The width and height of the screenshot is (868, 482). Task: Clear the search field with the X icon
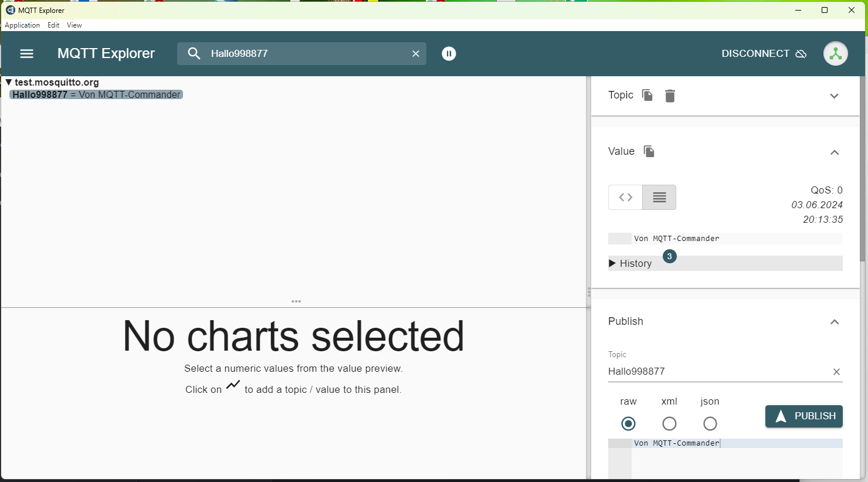click(x=416, y=53)
